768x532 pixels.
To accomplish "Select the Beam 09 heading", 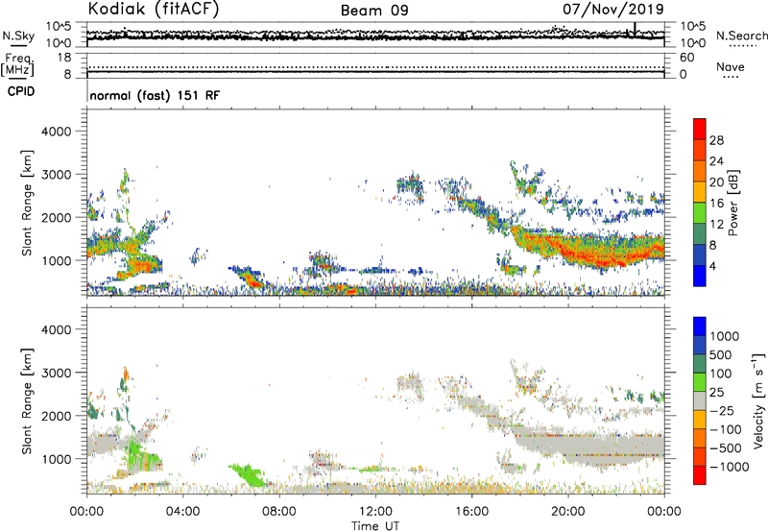I will (x=374, y=11).
